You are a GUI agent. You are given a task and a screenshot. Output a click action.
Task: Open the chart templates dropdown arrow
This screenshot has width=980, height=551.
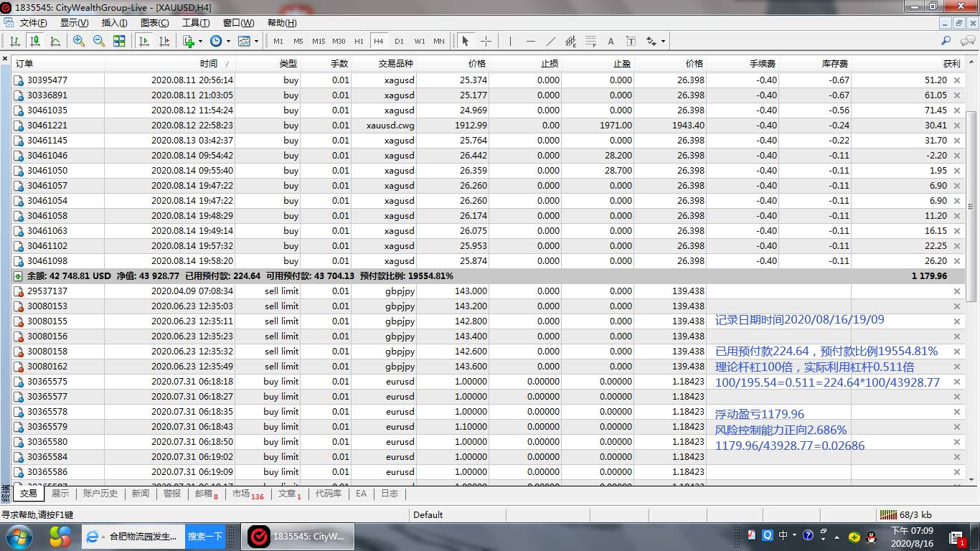coord(256,42)
